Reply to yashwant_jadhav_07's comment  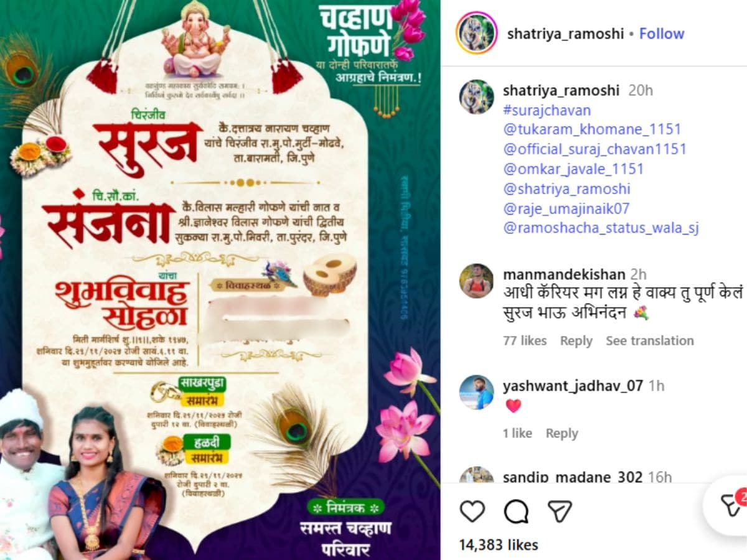pos(561,434)
